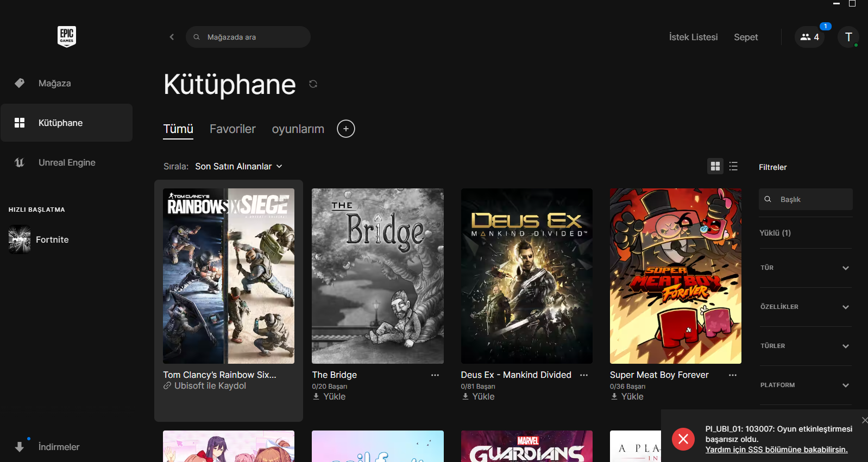This screenshot has height=462, width=868.
Task: Open the Son Satın Alınanlar sort dropdown
Action: 239,166
